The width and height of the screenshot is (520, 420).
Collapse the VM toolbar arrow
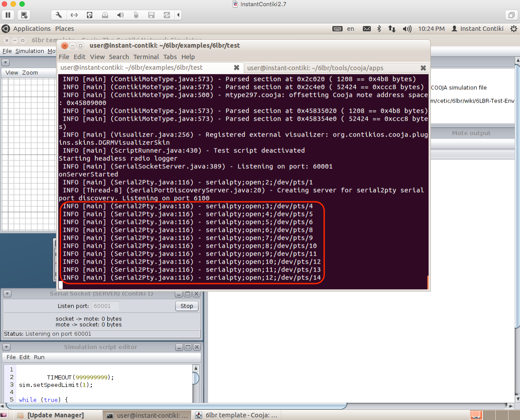pos(178,15)
